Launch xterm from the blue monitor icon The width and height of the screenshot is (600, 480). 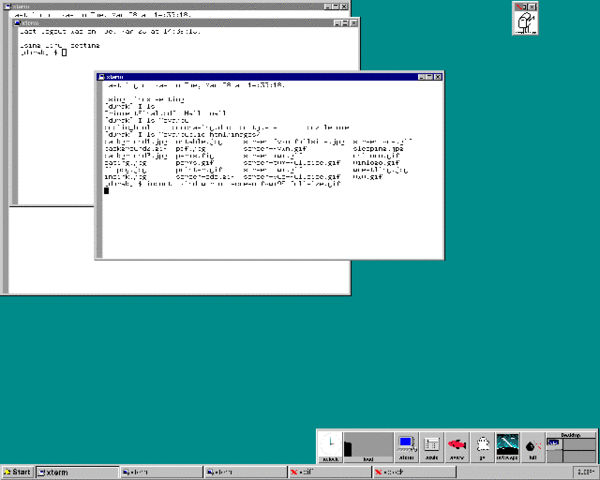point(406,446)
